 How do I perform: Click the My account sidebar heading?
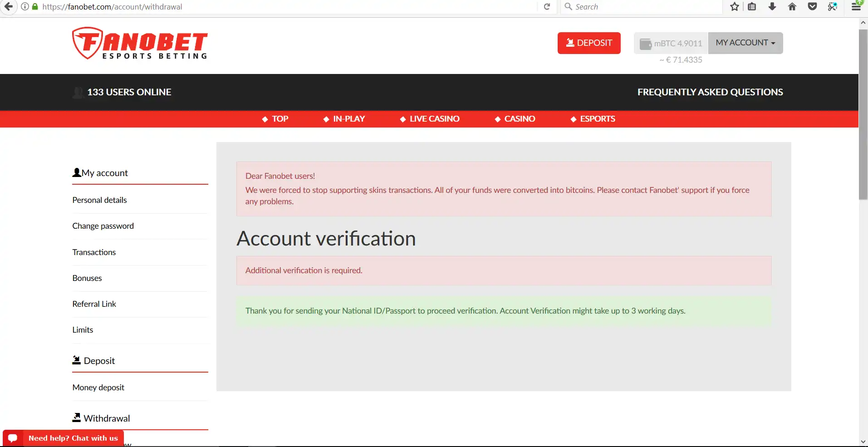(x=105, y=173)
